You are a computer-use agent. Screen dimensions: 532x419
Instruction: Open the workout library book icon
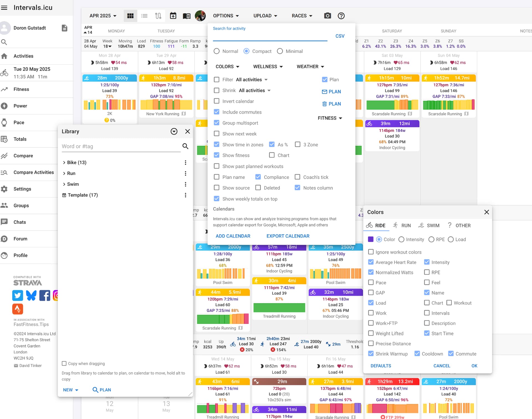187,16
